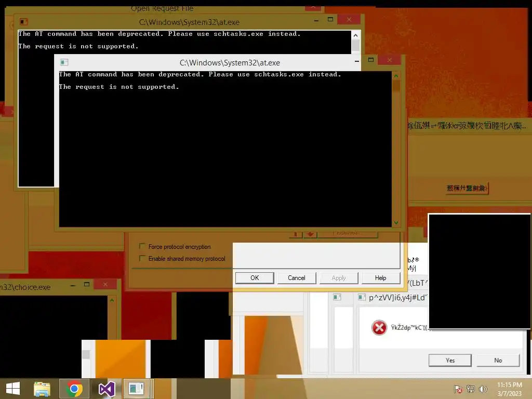Enable shared memory protocol checkbox
The image size is (532, 399).
[142, 258]
